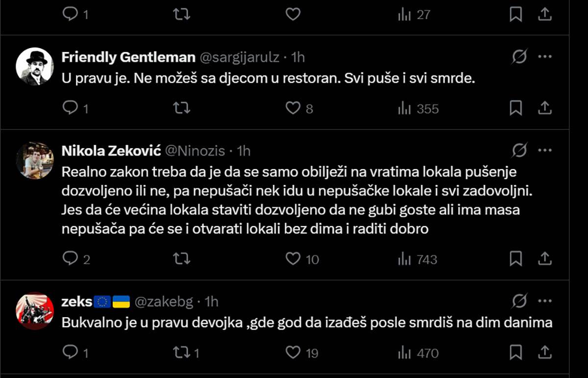Bookmark Nikola Zeković's tweet
Viewport: 588px width, 378px height.
pos(515,259)
